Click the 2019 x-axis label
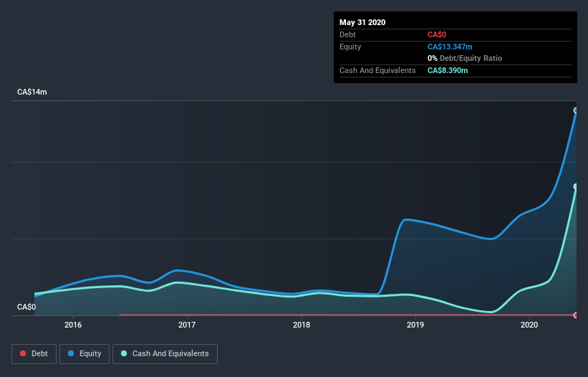Image resolution: width=588 pixels, height=377 pixels. [x=415, y=325]
